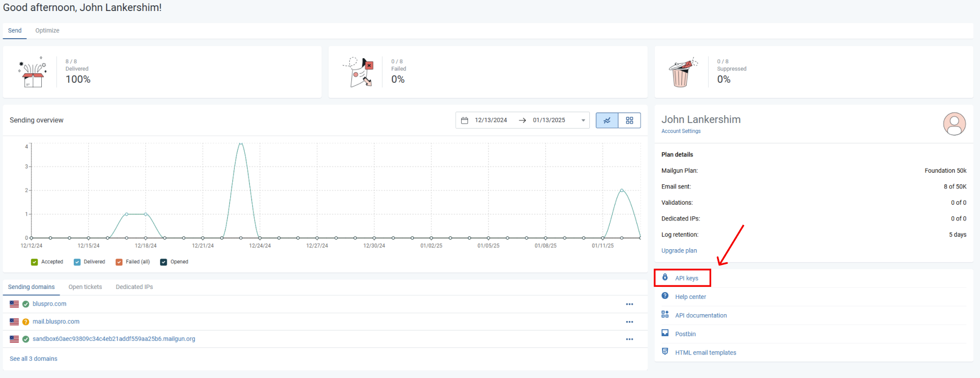Screen dimensions: 980x378
Task: Open the sandbox mailgun.org domain
Action: coord(113,339)
